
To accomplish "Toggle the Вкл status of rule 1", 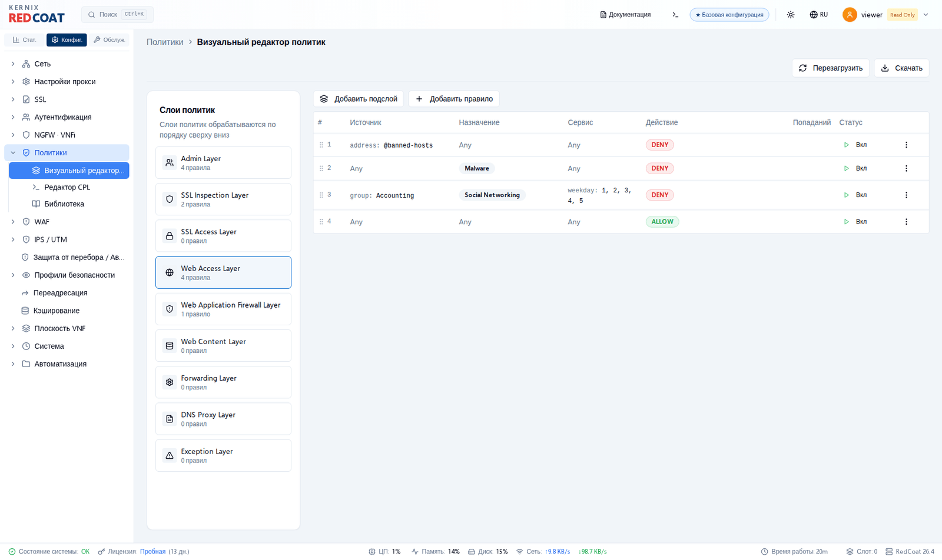I will [x=855, y=145].
